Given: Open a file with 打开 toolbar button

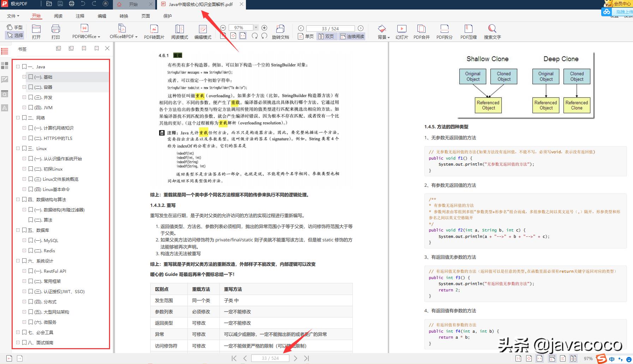Looking at the screenshot, I should [36, 31].
